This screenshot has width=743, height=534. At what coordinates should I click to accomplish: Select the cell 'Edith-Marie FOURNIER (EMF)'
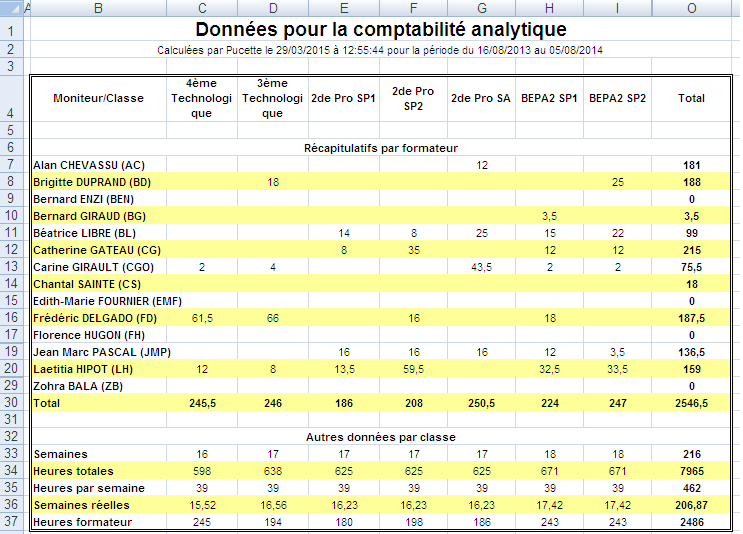99,301
